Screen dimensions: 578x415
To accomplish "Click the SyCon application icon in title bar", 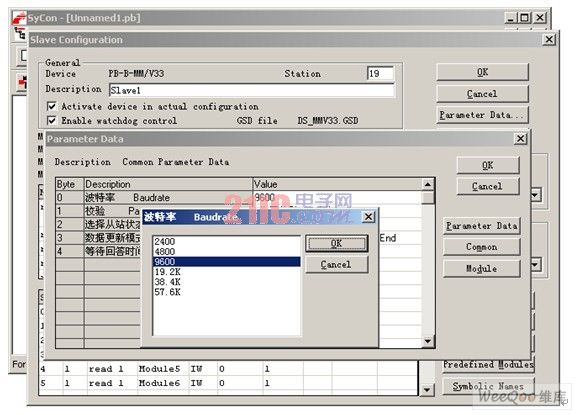I will point(19,17).
